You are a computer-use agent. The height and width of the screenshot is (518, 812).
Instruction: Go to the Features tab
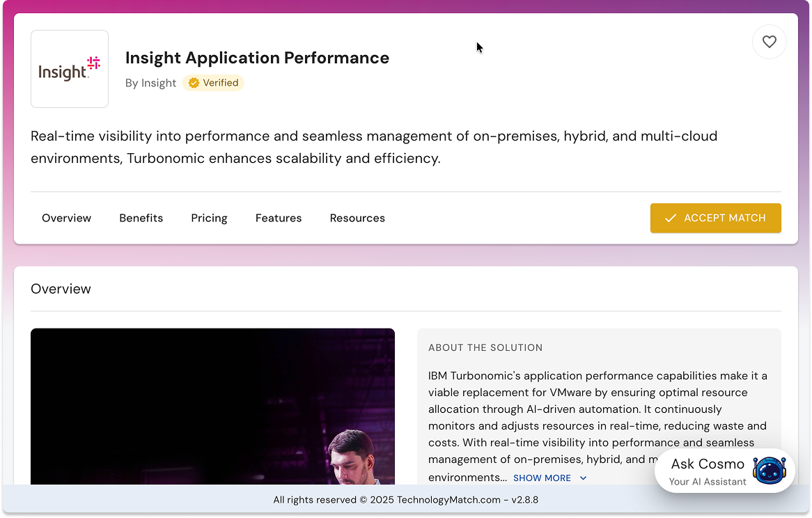click(x=279, y=218)
